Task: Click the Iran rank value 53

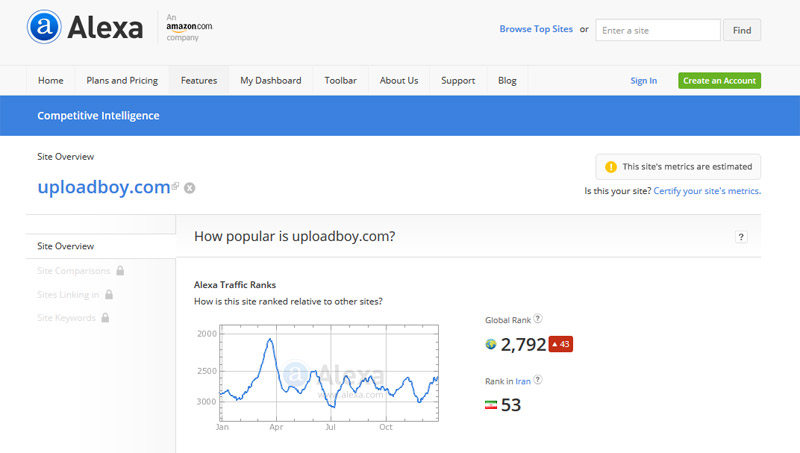Action: [x=511, y=405]
